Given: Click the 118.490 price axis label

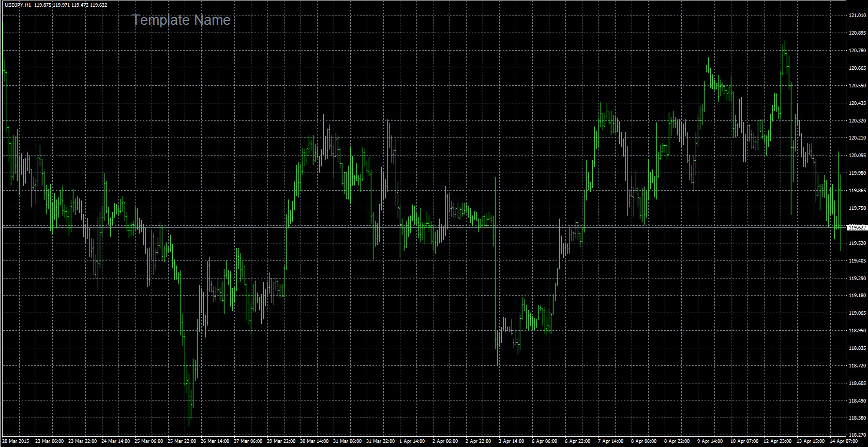Looking at the screenshot, I should coord(857,401).
